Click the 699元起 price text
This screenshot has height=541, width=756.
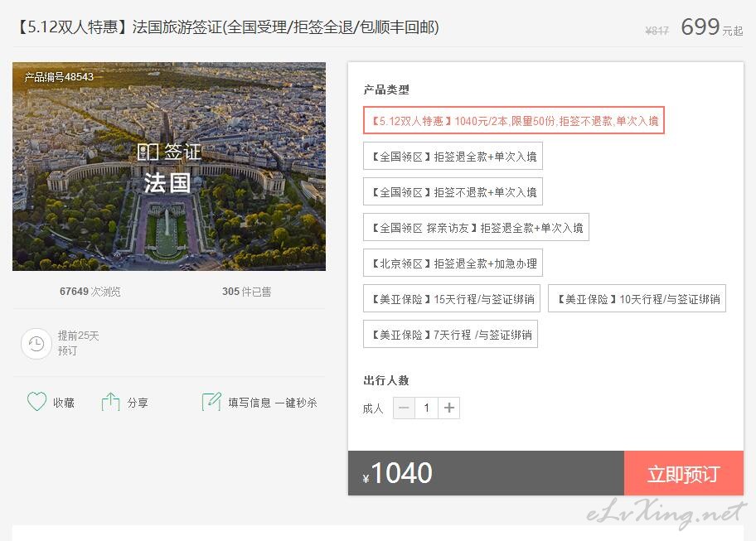coord(711,27)
